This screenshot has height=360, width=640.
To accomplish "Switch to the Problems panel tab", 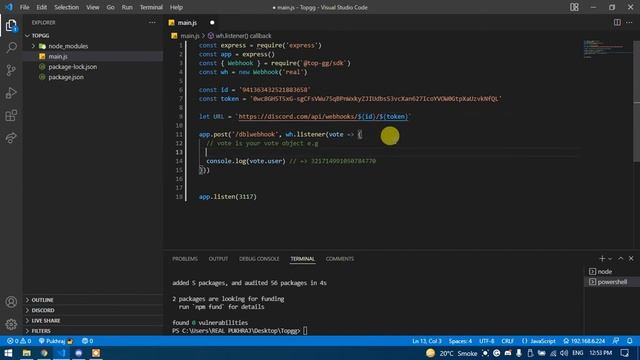I will pyautogui.click(x=184, y=259).
